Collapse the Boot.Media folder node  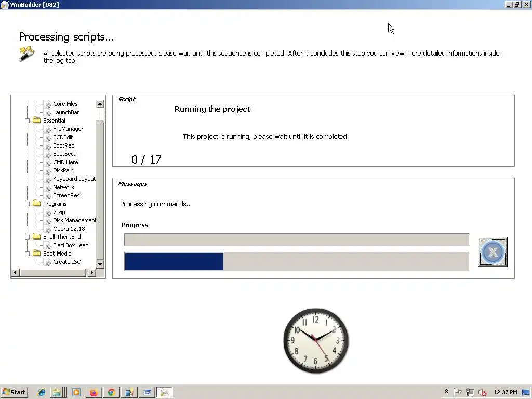coord(27,254)
